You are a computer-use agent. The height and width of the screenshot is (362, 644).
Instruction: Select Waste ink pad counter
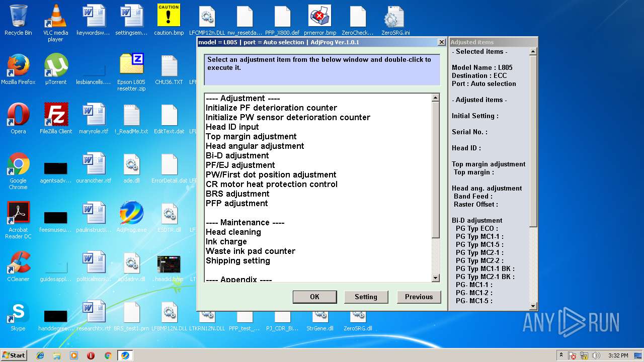250,251
